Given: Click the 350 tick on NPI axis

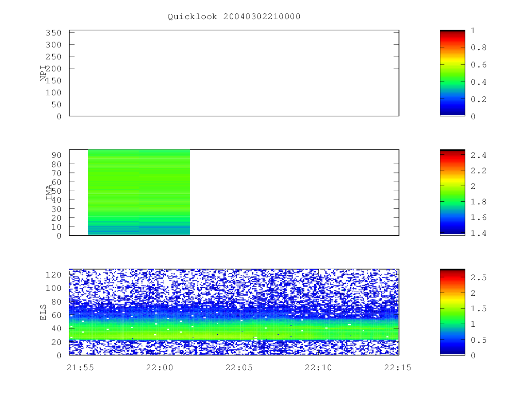Looking at the screenshot, I should click(53, 33).
